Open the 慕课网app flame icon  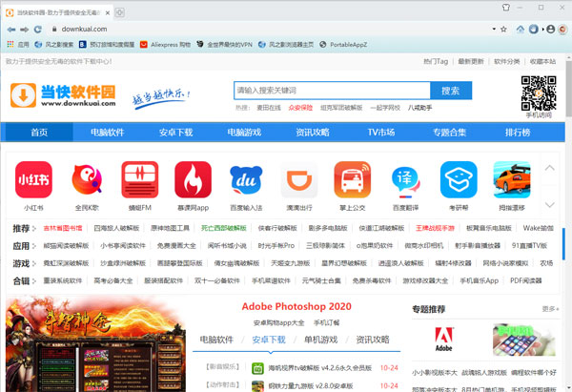[x=193, y=179]
